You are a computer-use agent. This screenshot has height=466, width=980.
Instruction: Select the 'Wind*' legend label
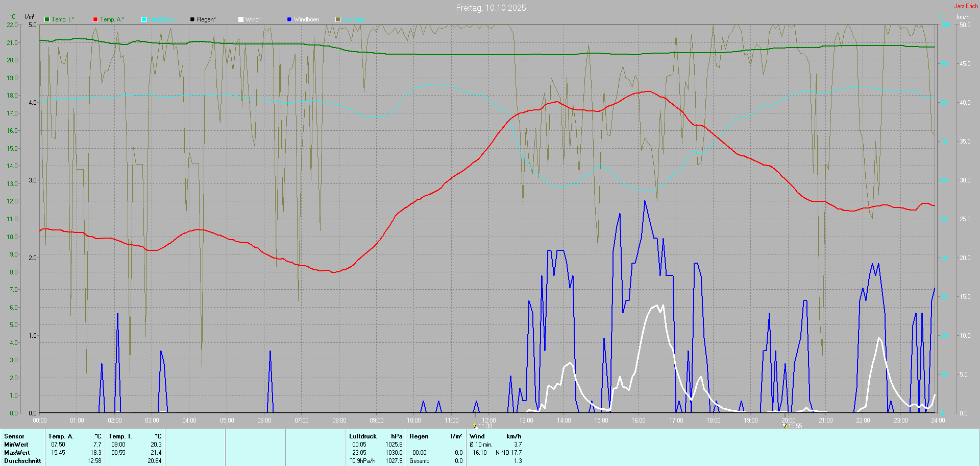(x=253, y=19)
